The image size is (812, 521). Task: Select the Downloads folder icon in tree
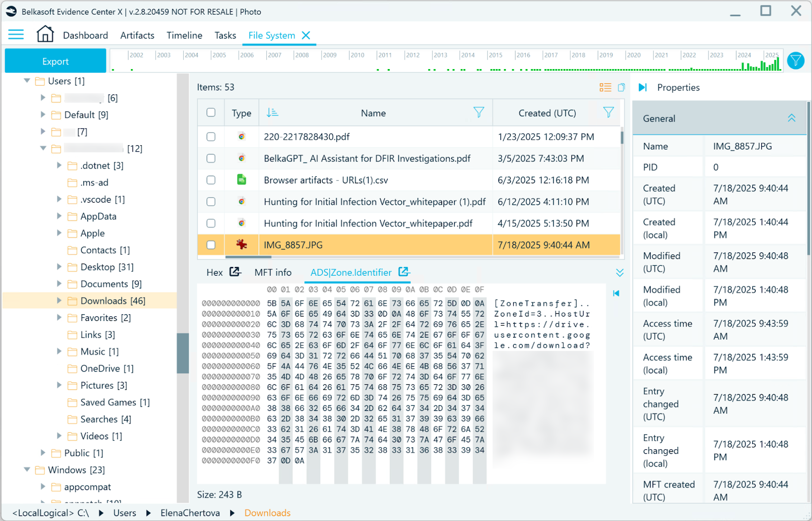click(73, 301)
